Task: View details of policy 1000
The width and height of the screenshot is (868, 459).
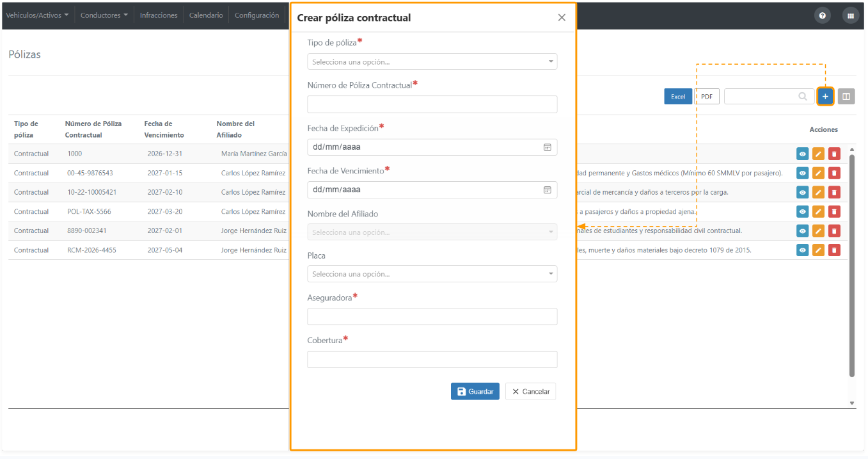Action: point(803,154)
